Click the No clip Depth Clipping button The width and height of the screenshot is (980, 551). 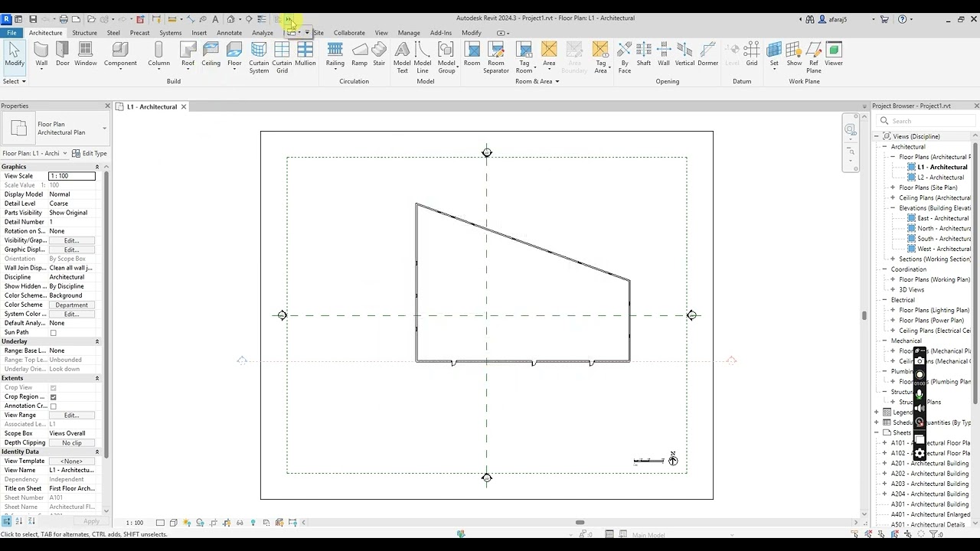(x=72, y=442)
